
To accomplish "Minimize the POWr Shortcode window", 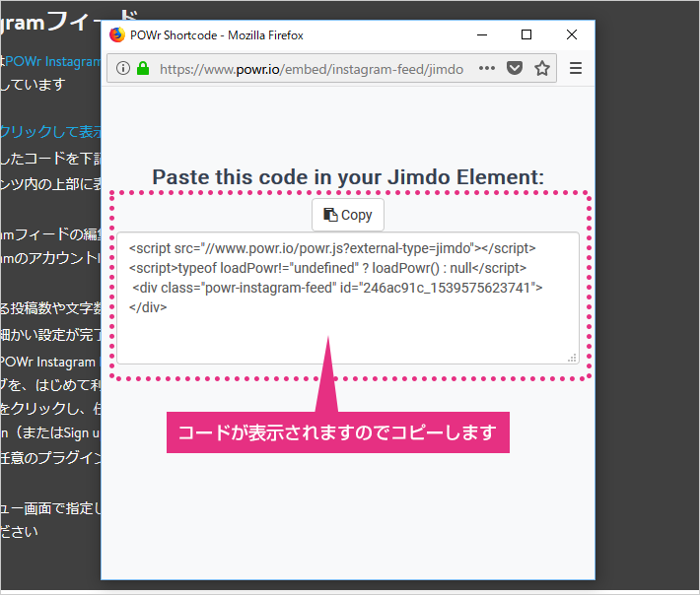I will (482, 34).
